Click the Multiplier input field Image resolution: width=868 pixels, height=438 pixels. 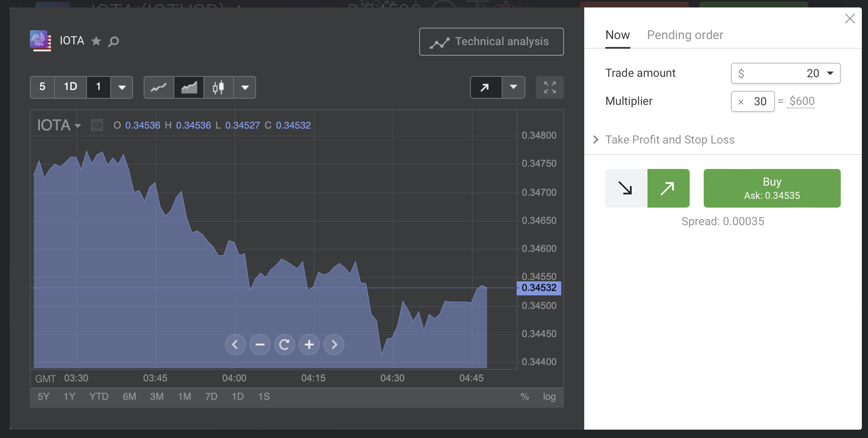pos(753,101)
